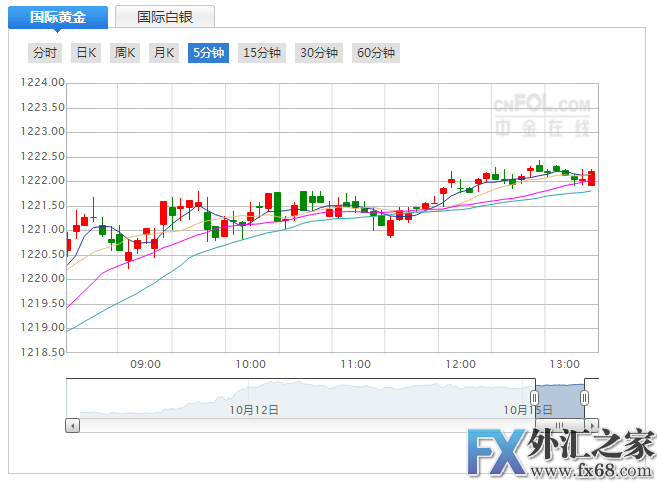Switch to the 15分钟 interval
The height and width of the screenshot is (482, 657).
262,53
